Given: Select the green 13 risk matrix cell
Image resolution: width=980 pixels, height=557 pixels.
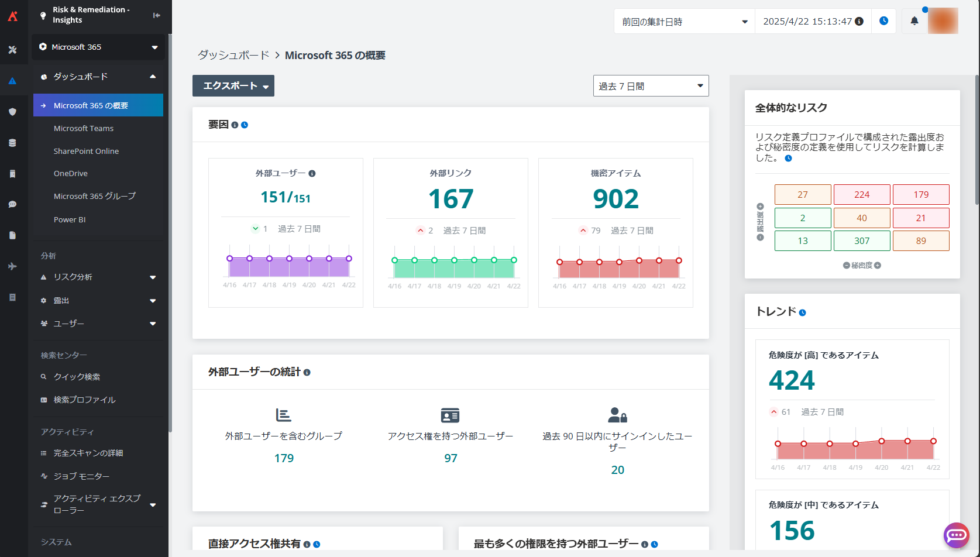Looking at the screenshot, I should click(x=803, y=240).
